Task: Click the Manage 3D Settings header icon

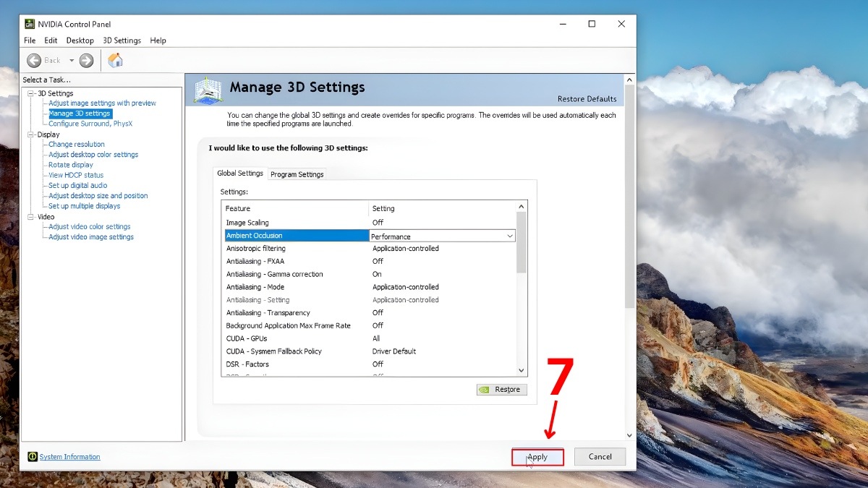Action: [x=208, y=92]
